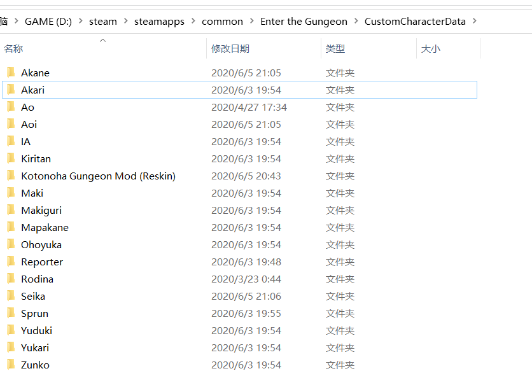Select the Yukari folder name

pyautogui.click(x=35, y=348)
